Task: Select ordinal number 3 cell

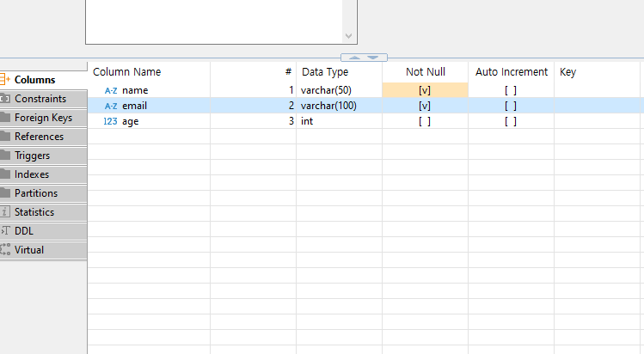Action: 253,121
